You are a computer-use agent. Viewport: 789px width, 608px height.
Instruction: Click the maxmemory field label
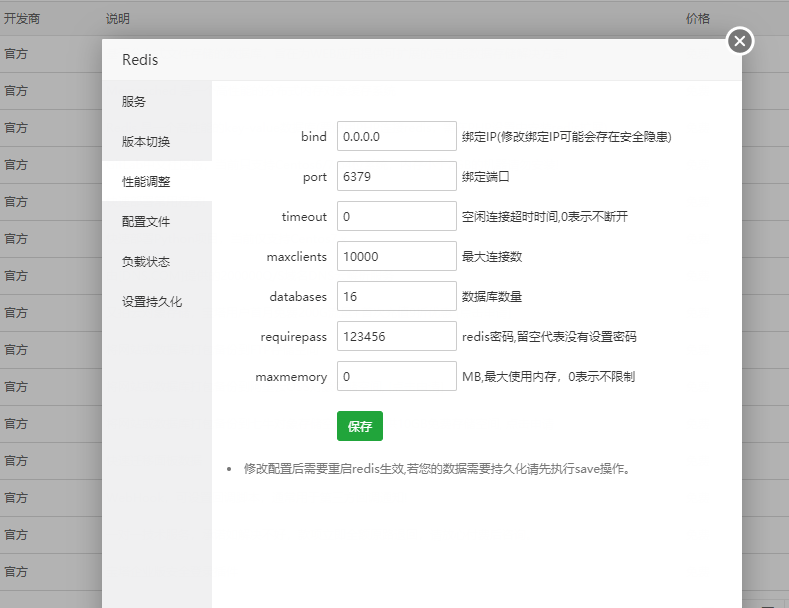point(291,377)
